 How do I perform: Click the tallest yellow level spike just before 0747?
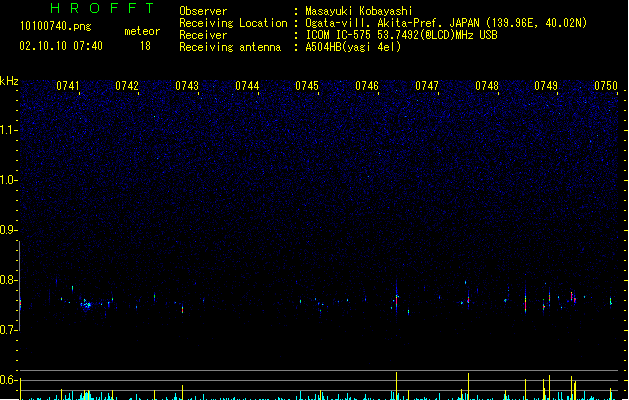coord(396,386)
